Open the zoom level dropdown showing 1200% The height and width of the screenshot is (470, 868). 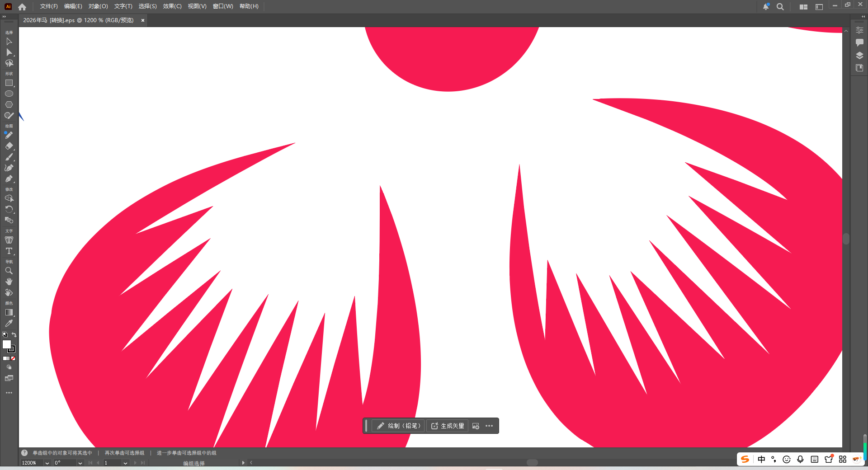(x=47, y=463)
